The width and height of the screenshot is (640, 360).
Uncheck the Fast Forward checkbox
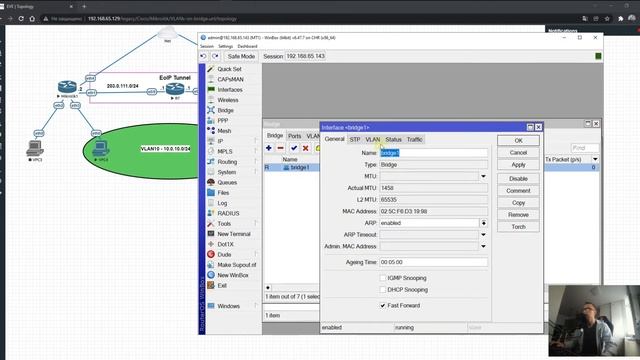pyautogui.click(x=382, y=305)
